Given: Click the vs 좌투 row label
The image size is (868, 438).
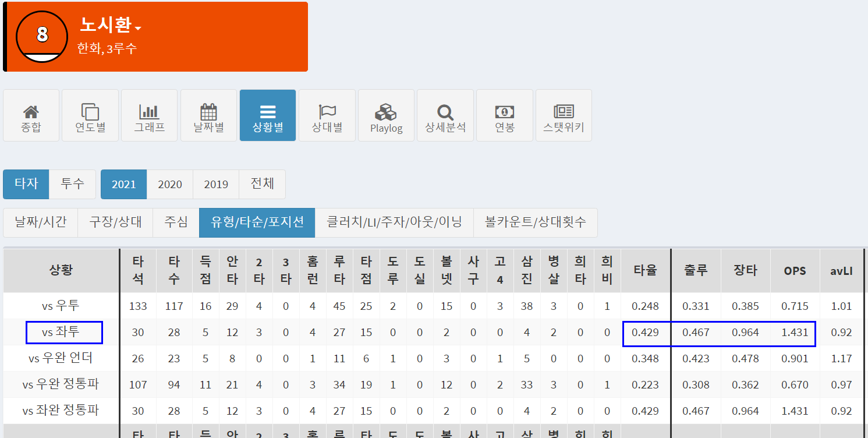Looking at the screenshot, I should coord(61,333).
